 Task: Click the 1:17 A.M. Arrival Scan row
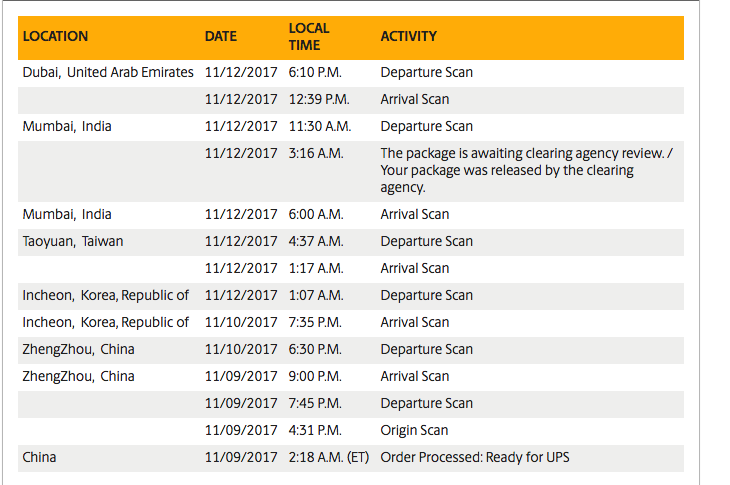coord(351,269)
